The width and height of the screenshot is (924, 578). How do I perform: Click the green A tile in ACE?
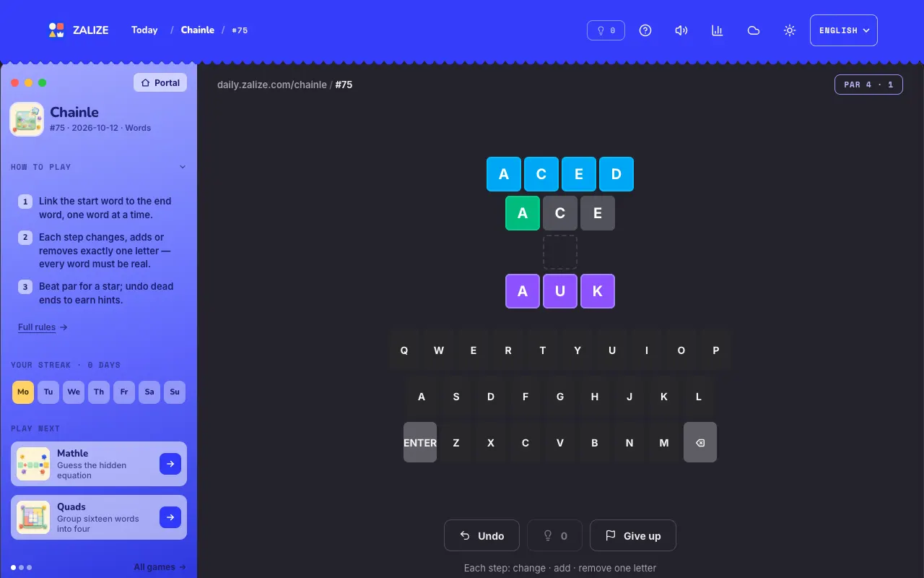(x=523, y=213)
